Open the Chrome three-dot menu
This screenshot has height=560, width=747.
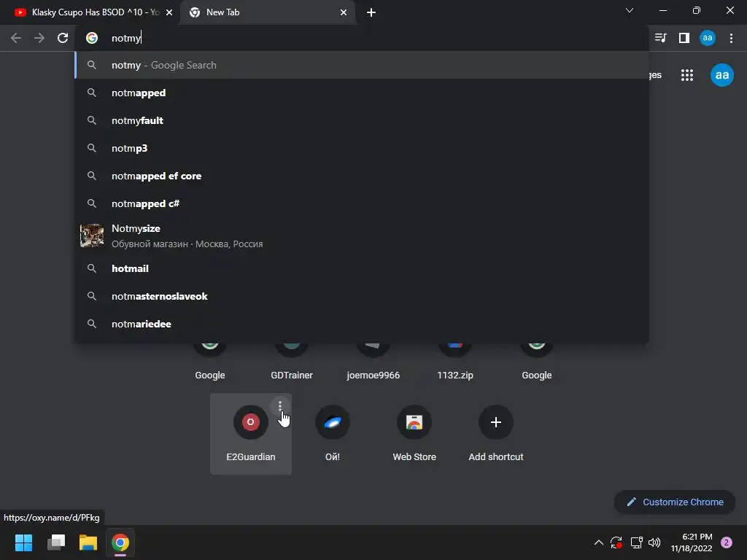coord(731,38)
